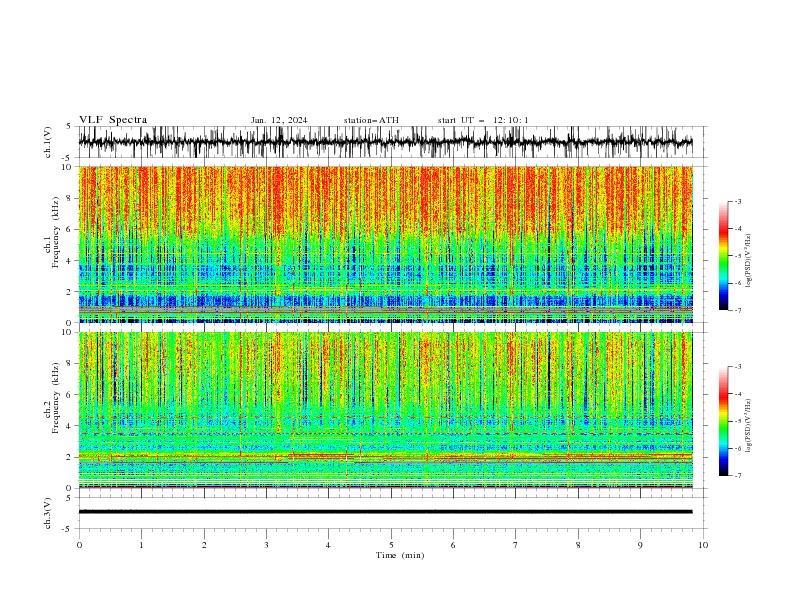This screenshot has width=792, height=612.
Task: Click the "VLF Spectra" plot title
Action: pos(113,120)
